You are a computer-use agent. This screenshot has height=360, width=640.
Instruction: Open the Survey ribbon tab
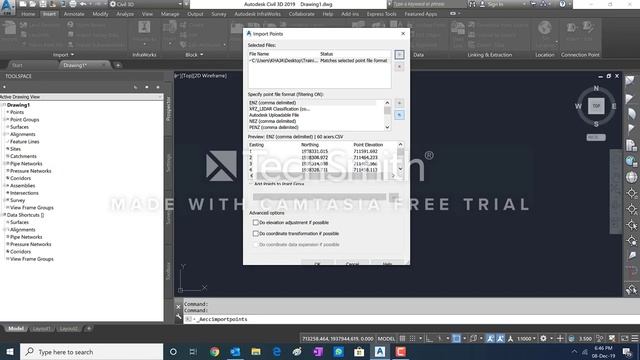coord(219,14)
